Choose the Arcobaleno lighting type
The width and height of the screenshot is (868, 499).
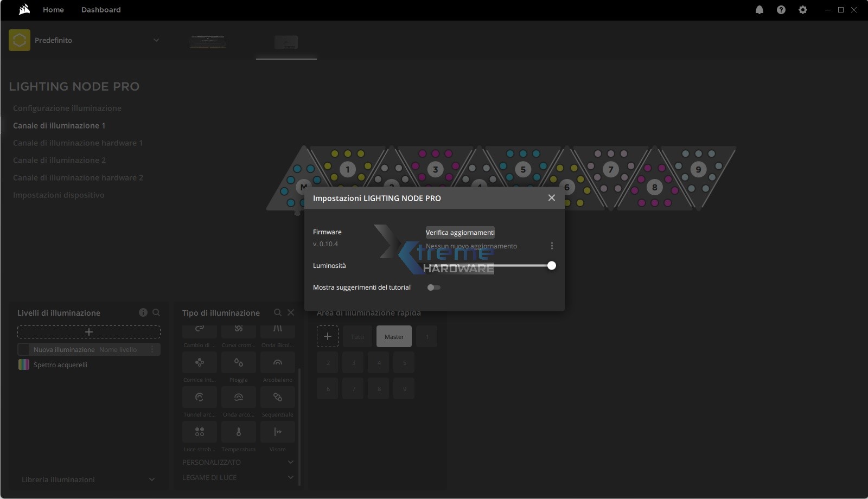(277, 363)
